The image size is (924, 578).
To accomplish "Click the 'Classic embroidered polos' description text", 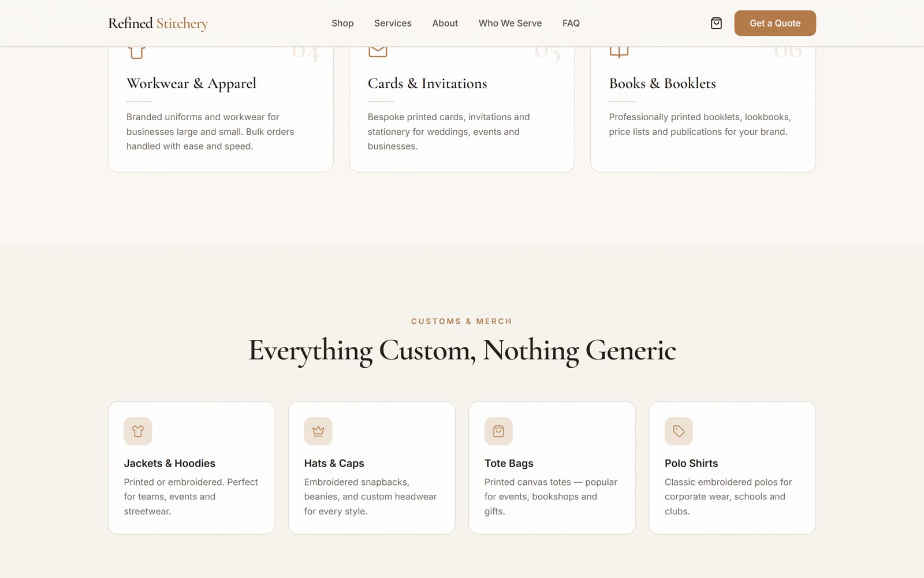I will point(728,497).
